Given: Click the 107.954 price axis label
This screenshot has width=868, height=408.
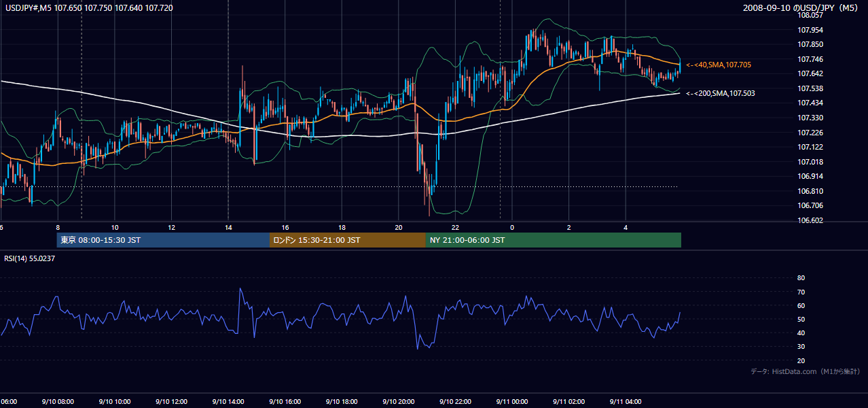Looking at the screenshot, I should [x=810, y=30].
